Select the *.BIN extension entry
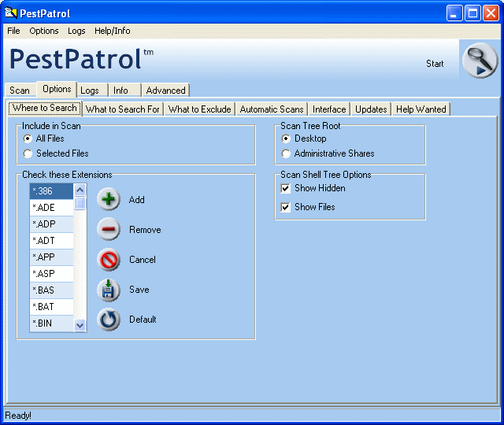The image size is (504, 425). pyautogui.click(x=51, y=323)
